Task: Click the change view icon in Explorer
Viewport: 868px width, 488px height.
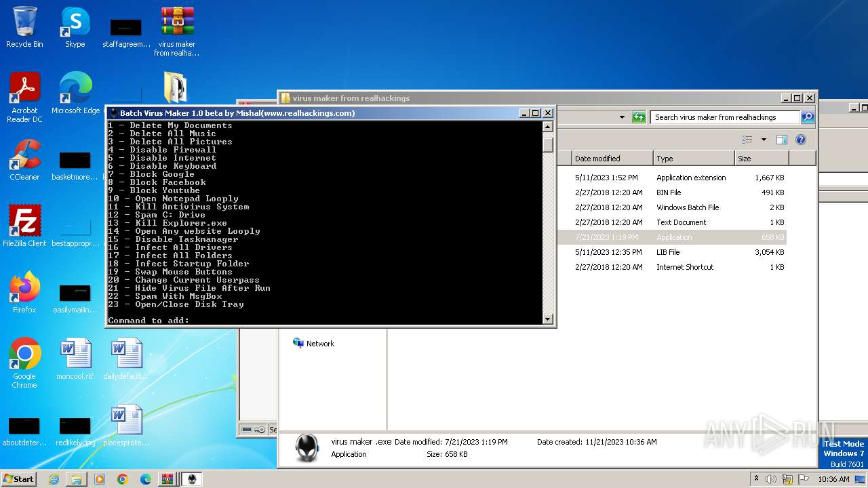Action: tap(747, 140)
